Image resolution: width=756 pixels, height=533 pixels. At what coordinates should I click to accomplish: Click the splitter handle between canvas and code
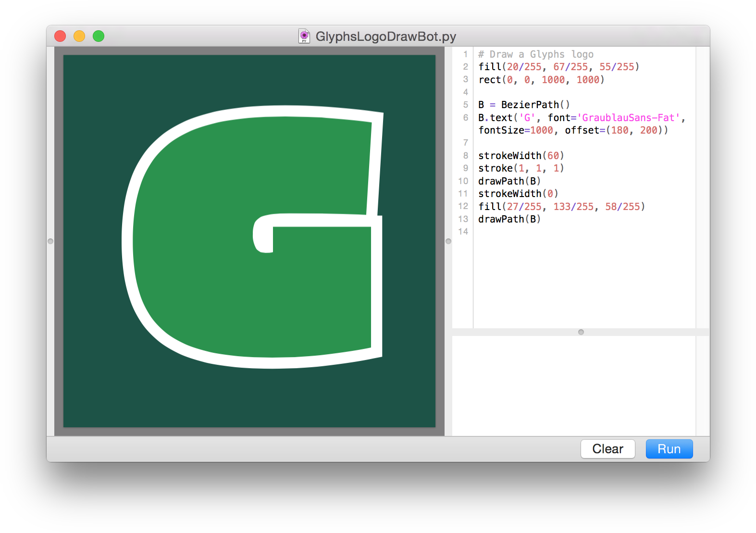pyautogui.click(x=448, y=241)
